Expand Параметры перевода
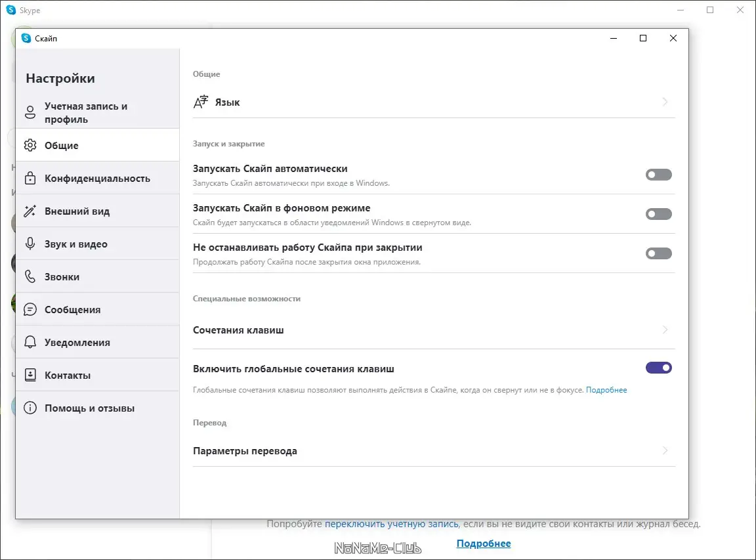The image size is (756, 560). pyautogui.click(x=665, y=451)
